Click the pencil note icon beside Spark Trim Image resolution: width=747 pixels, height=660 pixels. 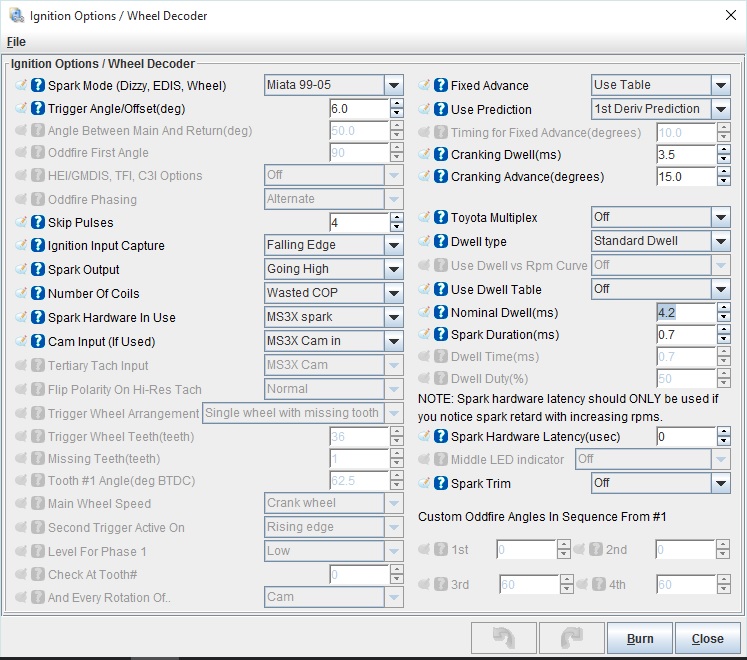pos(424,483)
